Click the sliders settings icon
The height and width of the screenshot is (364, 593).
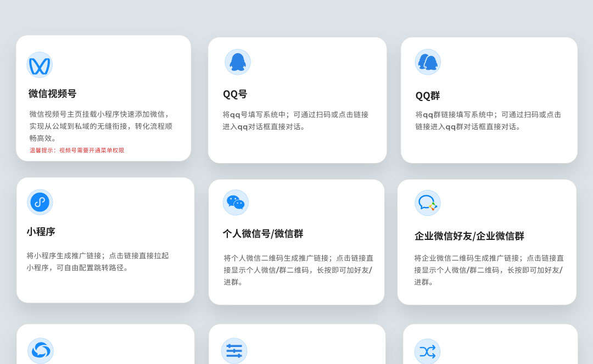tap(234, 350)
